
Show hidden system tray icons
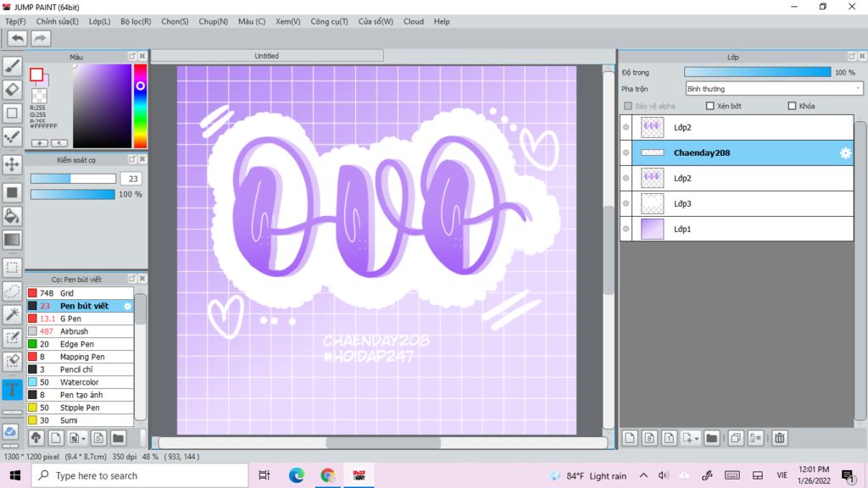(643, 475)
